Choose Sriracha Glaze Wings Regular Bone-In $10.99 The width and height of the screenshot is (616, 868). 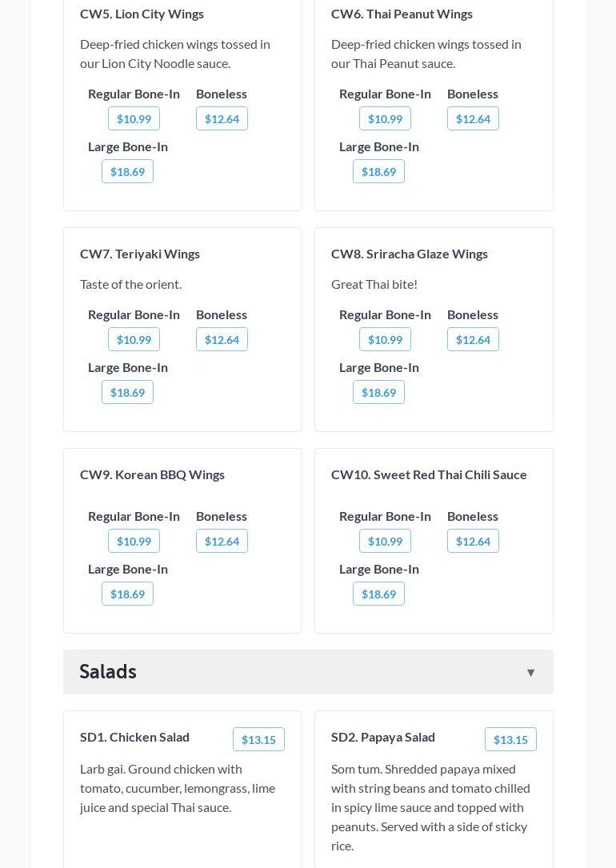[x=385, y=340]
